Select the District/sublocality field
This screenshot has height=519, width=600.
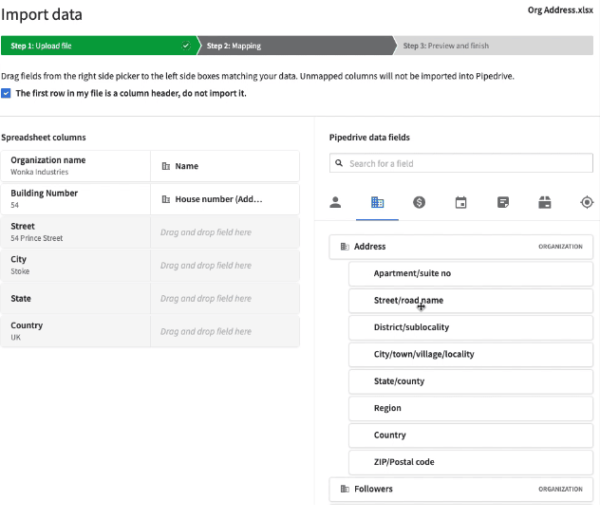[x=471, y=327]
